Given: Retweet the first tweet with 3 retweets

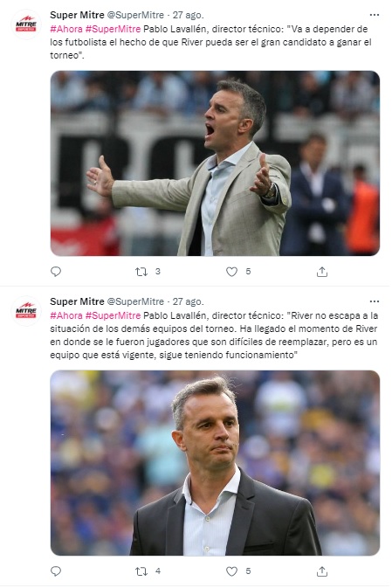Looking at the screenshot, I should [x=141, y=272].
